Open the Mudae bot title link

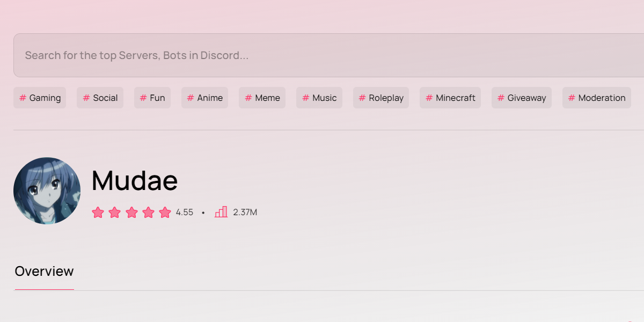(134, 181)
